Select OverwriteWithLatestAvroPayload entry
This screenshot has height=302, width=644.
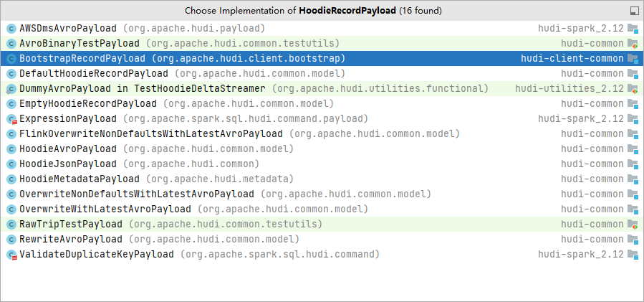[x=105, y=209]
